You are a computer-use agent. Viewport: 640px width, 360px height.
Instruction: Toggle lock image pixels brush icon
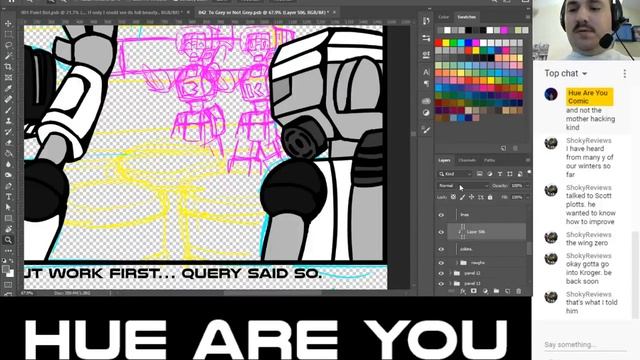point(462,197)
